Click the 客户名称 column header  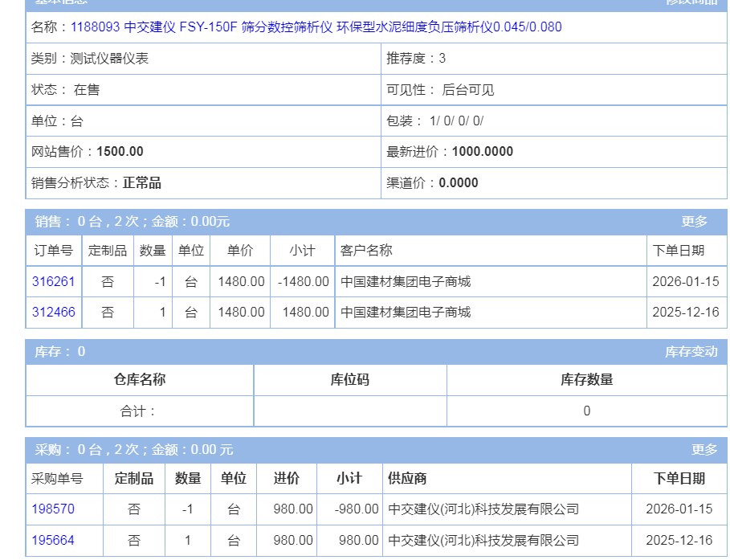pyautogui.click(x=366, y=251)
